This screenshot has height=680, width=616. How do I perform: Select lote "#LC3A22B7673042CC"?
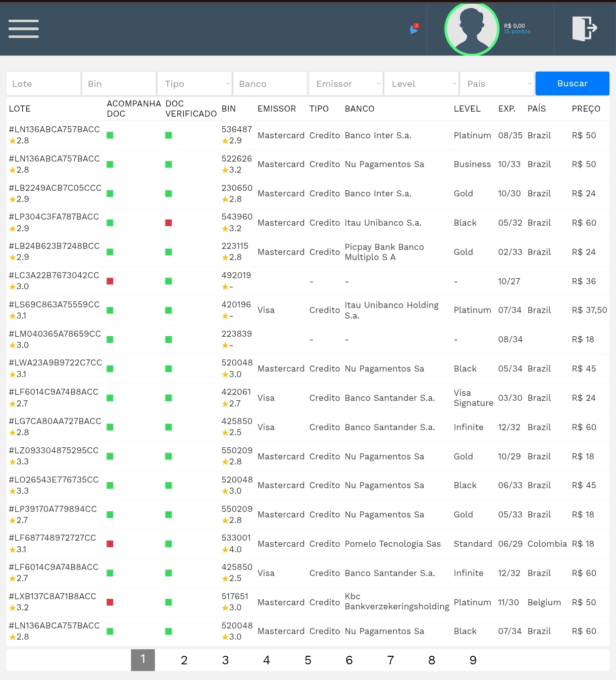click(54, 275)
